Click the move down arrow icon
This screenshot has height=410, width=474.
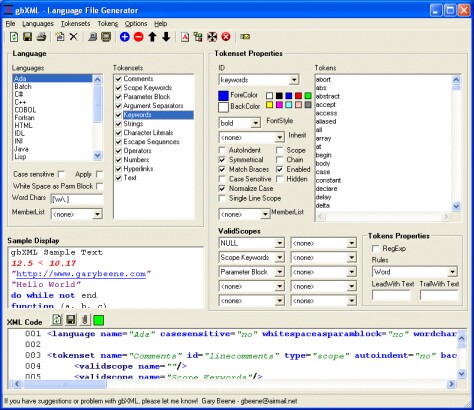166,37
